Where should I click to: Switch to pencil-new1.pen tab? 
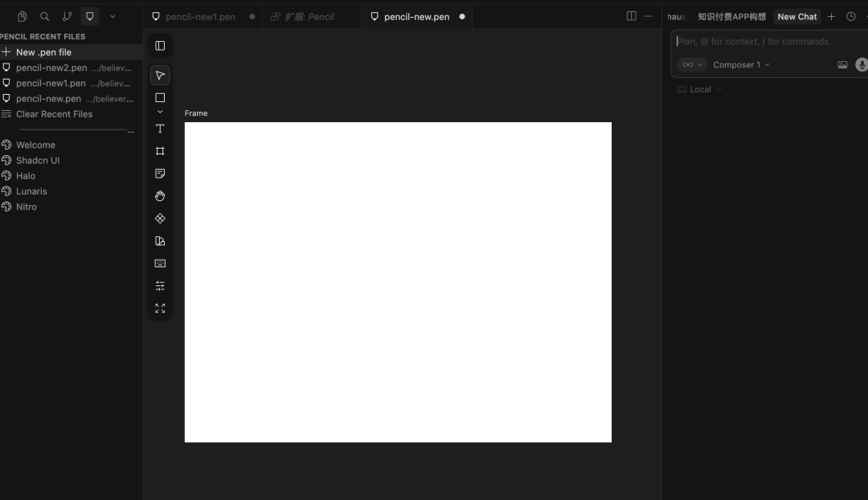point(200,17)
